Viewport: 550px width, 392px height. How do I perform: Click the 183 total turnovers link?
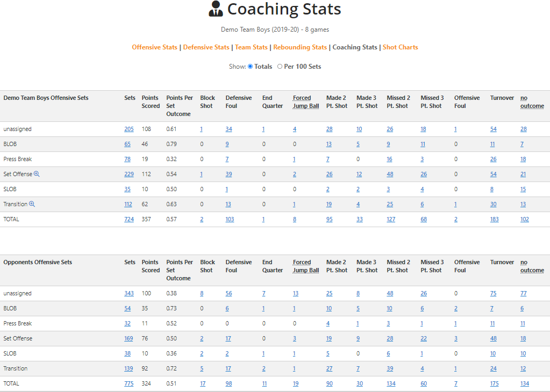tap(494, 219)
